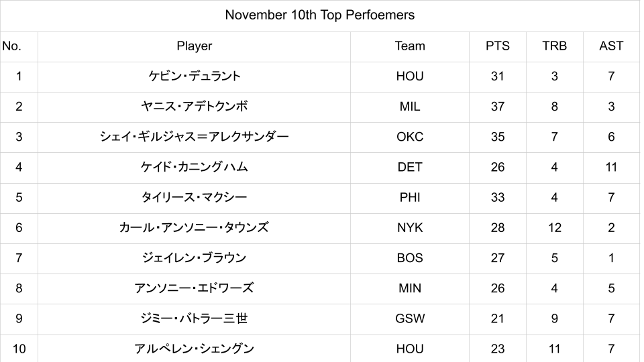Select the ケイド・カニングハム cell
The height and width of the screenshot is (362, 644).
[x=195, y=167]
